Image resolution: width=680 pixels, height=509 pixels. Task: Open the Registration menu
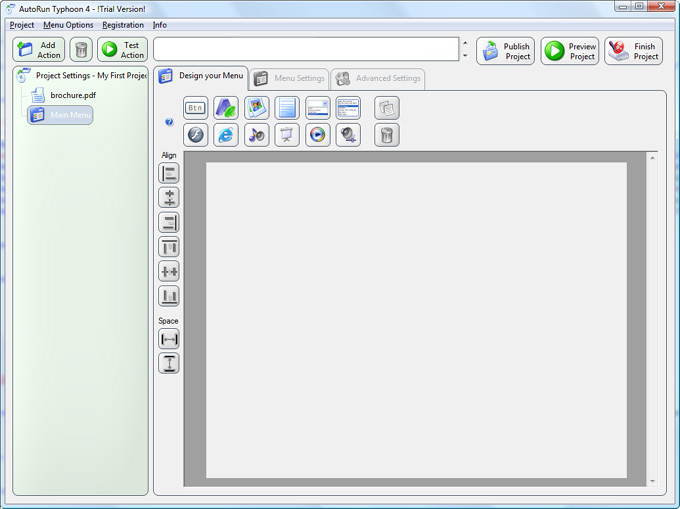[x=123, y=25]
